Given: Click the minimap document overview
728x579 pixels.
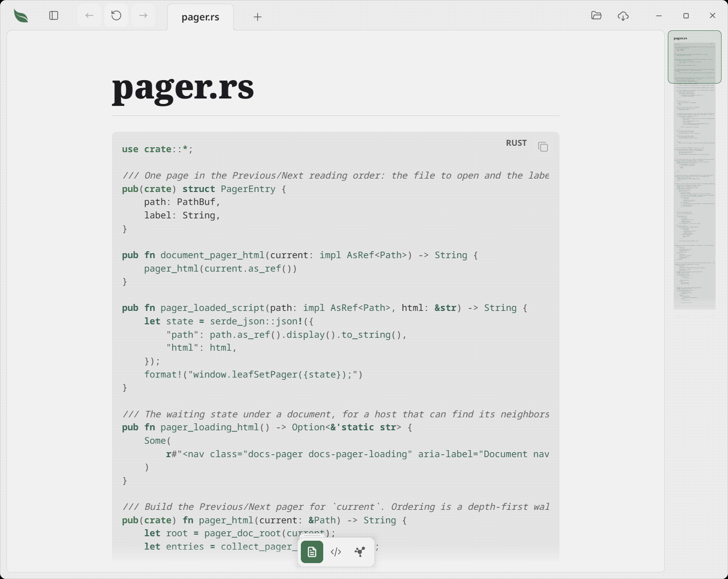Looking at the screenshot, I should pyautogui.click(x=694, y=170).
